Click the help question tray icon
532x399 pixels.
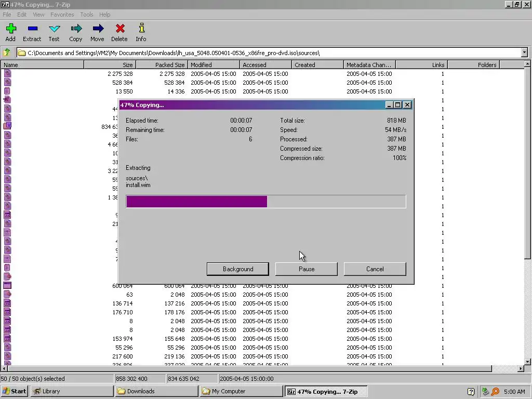(471, 392)
